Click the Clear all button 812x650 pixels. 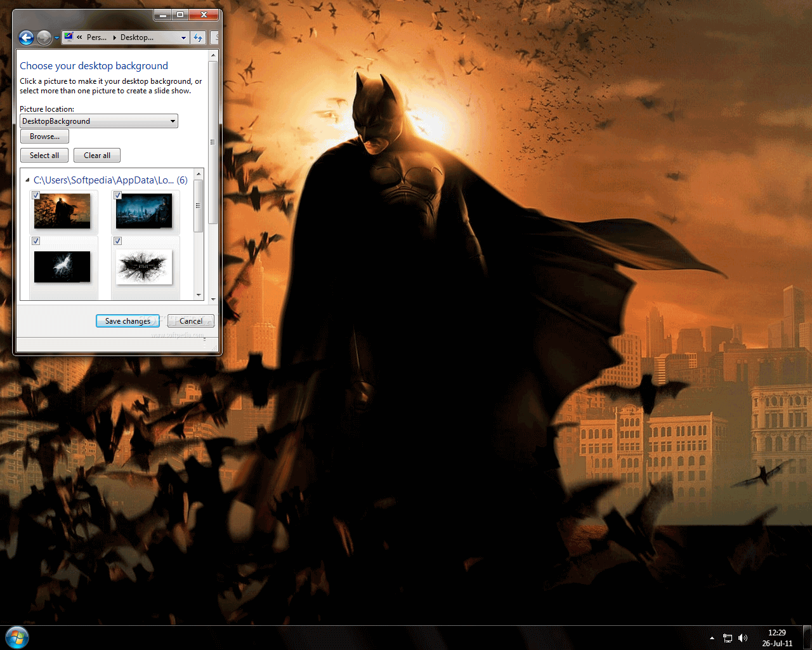pyautogui.click(x=97, y=156)
